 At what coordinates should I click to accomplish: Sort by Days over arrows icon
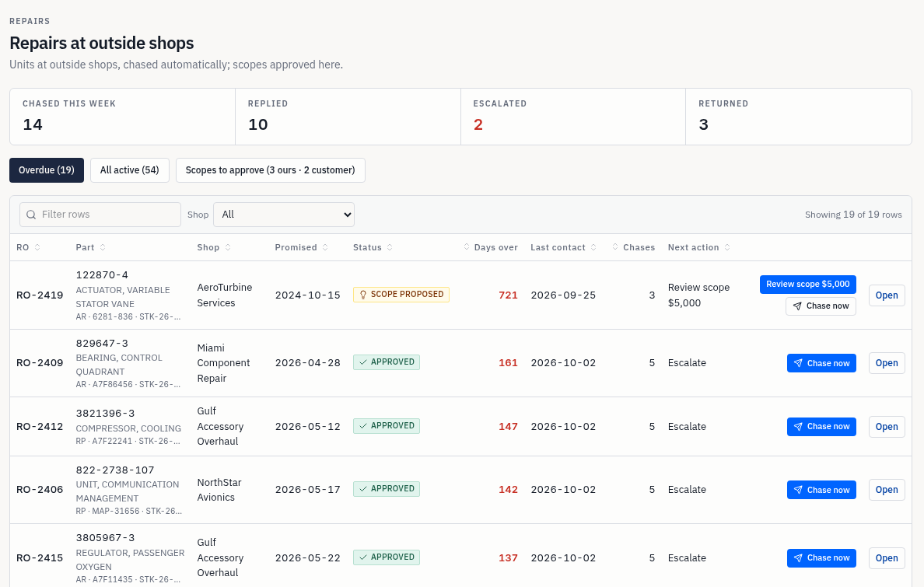(x=467, y=247)
